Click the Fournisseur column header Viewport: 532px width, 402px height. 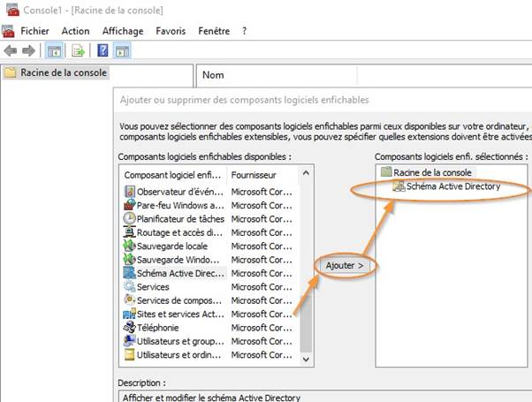254,175
